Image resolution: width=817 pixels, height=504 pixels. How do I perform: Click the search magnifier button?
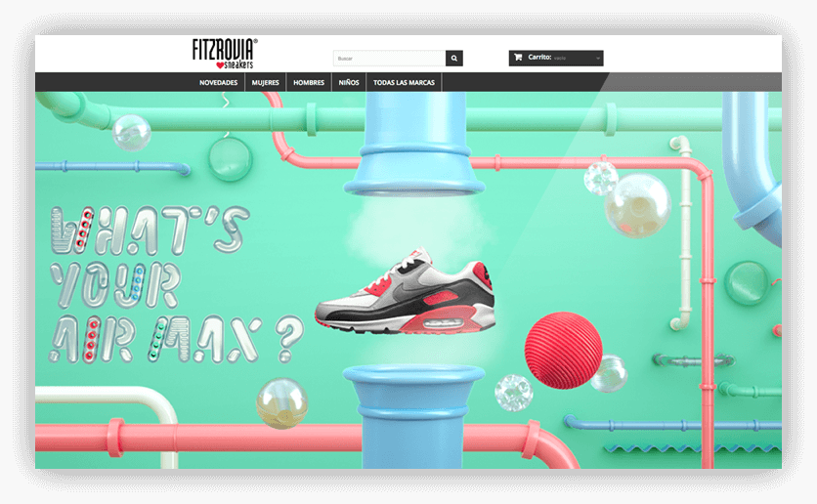tap(453, 59)
